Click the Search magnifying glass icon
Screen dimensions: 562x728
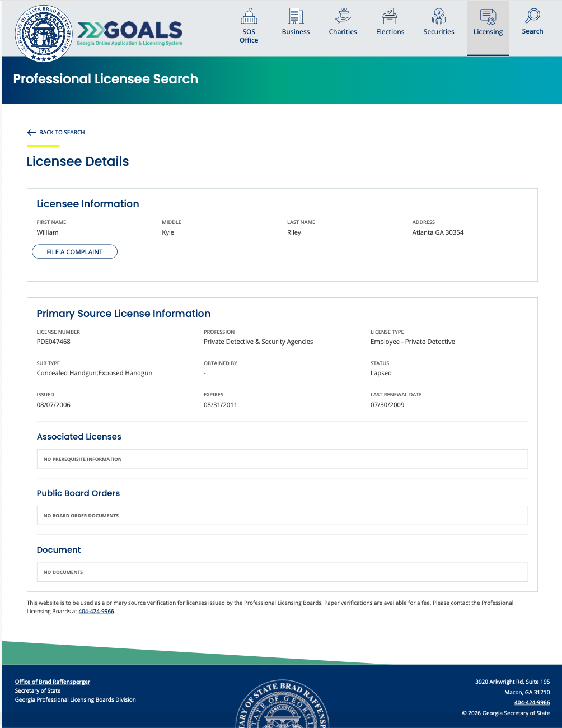click(x=533, y=16)
